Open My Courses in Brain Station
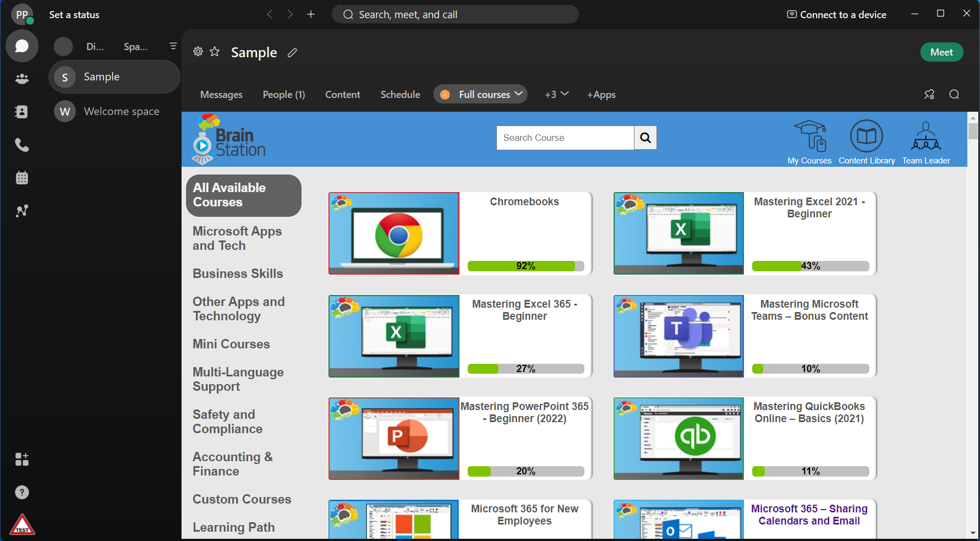 pos(809,143)
